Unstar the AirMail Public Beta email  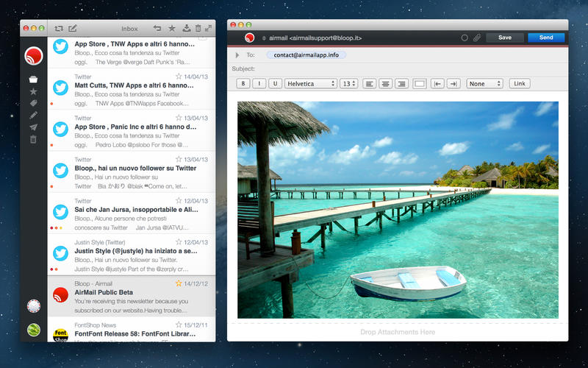tap(179, 283)
